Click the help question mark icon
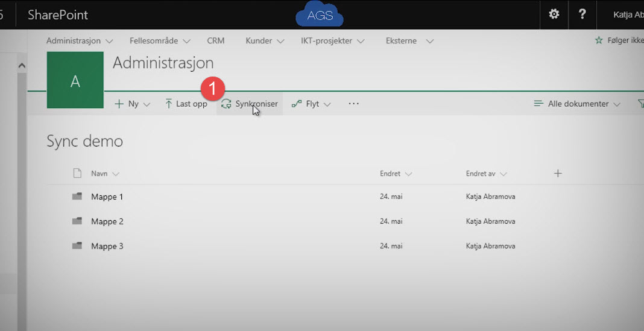644x331 pixels. click(x=582, y=14)
